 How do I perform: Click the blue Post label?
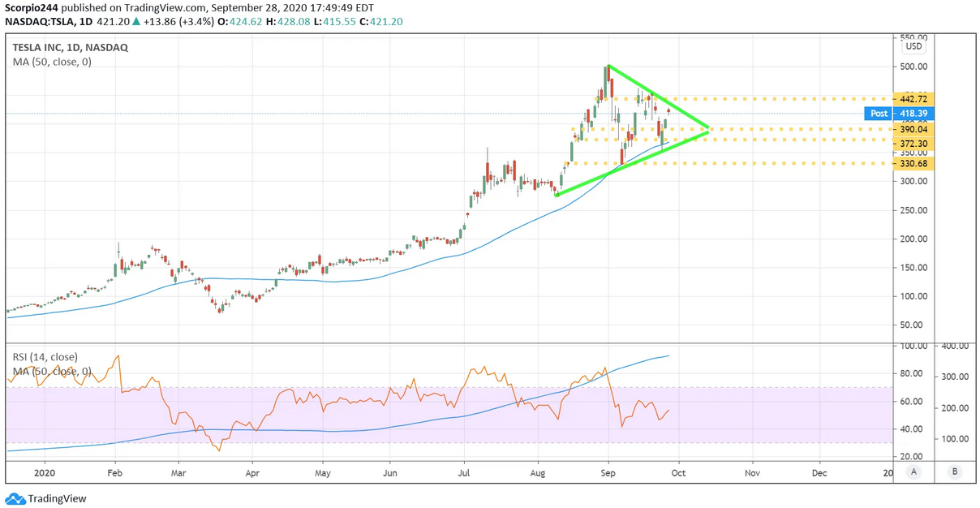click(x=879, y=114)
